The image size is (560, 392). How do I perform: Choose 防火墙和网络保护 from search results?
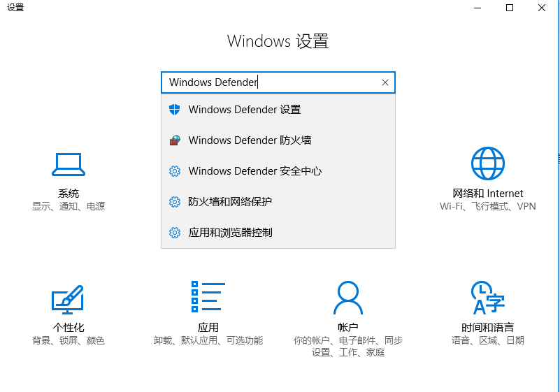230,202
